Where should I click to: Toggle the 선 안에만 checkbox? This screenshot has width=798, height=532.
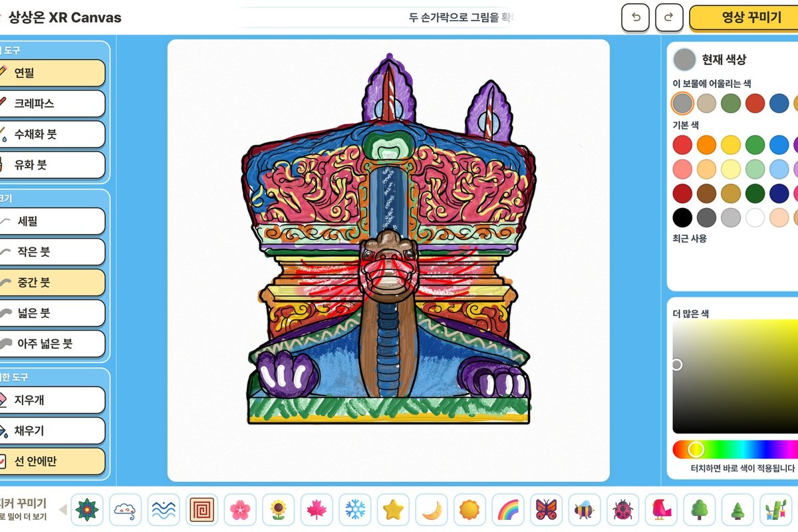[51, 462]
